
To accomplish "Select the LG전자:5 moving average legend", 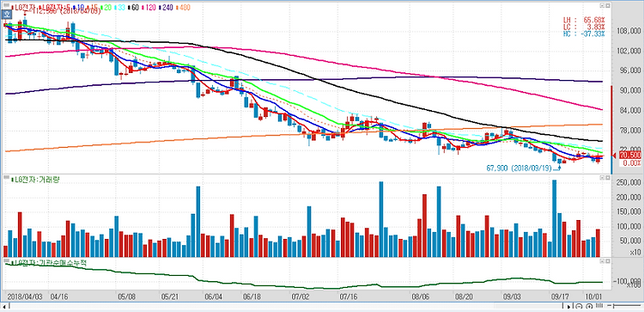I will click(x=55, y=7).
